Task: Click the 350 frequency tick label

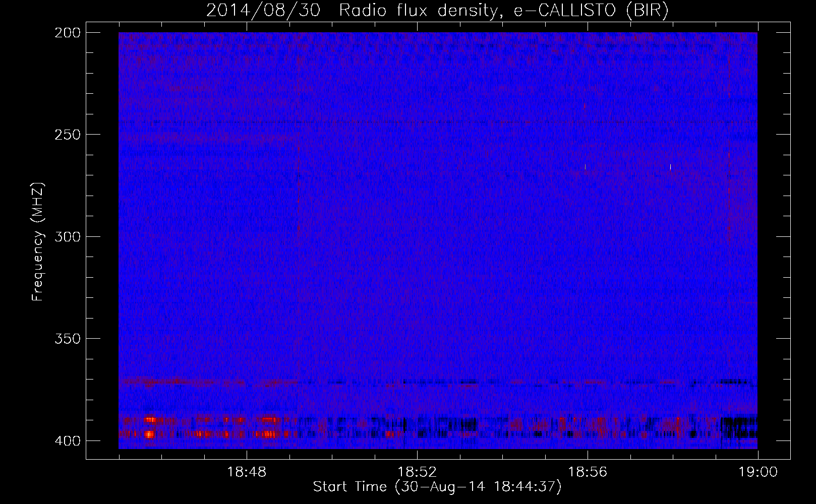Action: [x=67, y=338]
